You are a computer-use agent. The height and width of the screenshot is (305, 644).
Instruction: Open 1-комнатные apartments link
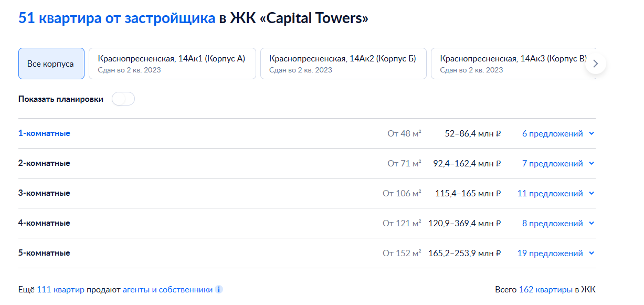[x=44, y=133]
